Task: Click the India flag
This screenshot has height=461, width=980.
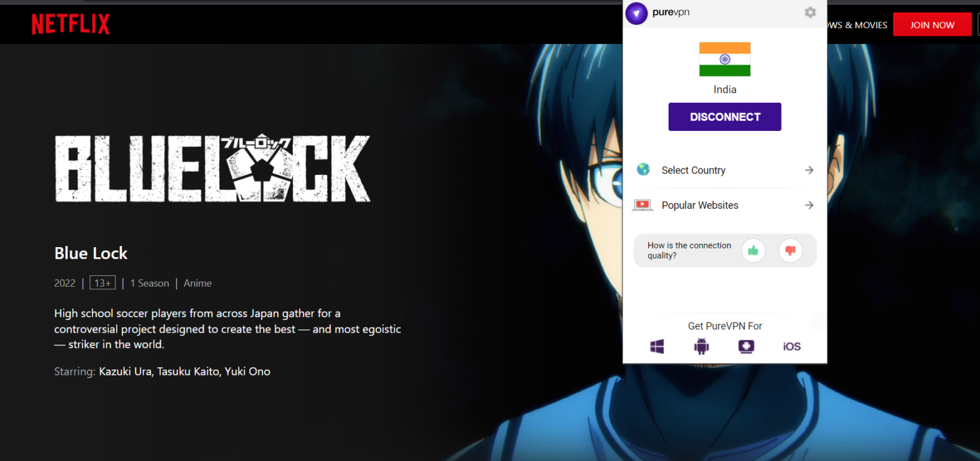Action: pyautogui.click(x=724, y=59)
